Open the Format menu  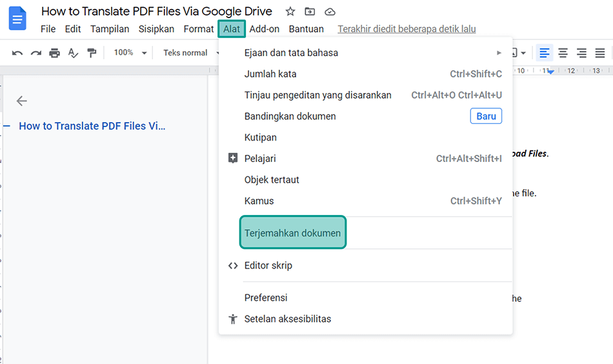click(x=199, y=29)
